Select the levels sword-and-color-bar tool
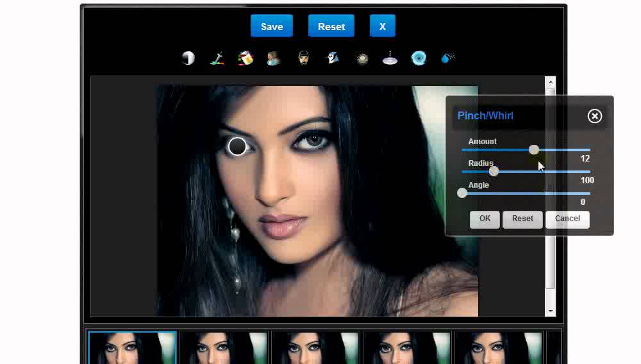 [217, 58]
